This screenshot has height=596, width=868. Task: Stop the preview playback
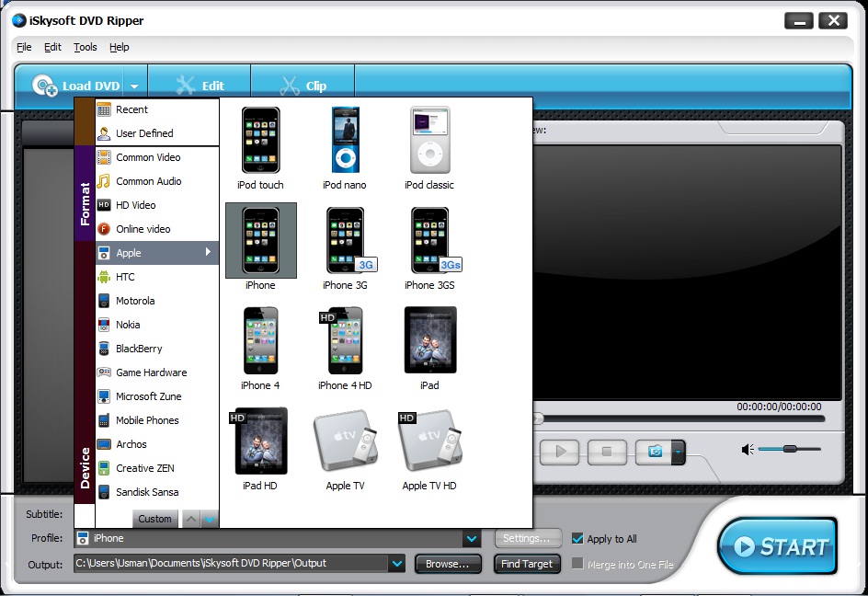point(607,452)
